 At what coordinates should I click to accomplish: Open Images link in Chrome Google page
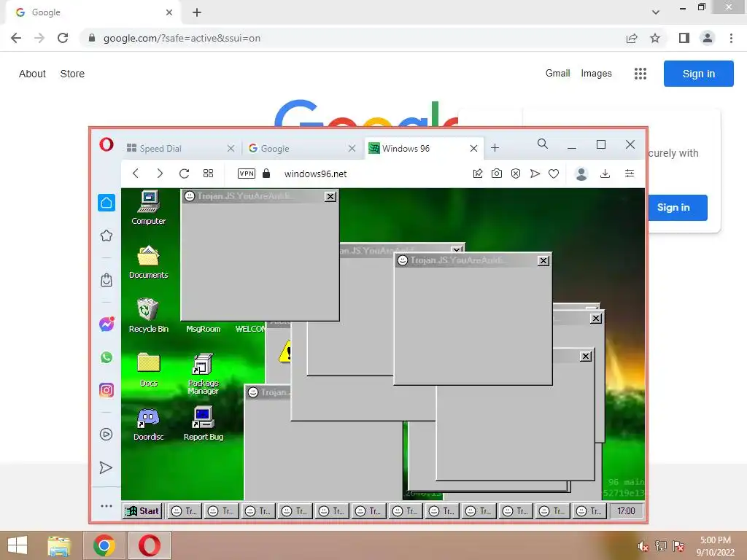pos(596,74)
